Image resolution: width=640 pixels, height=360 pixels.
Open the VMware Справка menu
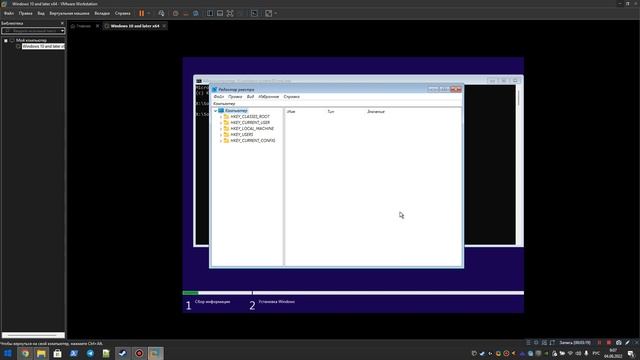122,13
